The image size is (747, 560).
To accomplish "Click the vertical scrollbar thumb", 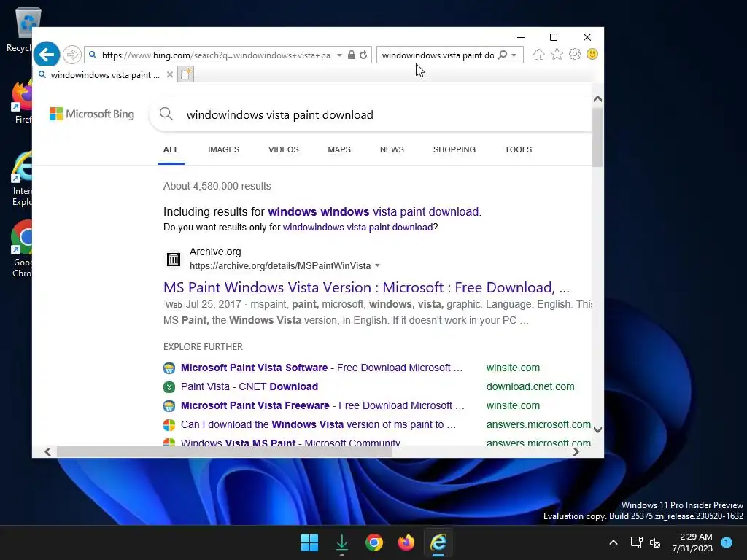I will tap(597, 137).
